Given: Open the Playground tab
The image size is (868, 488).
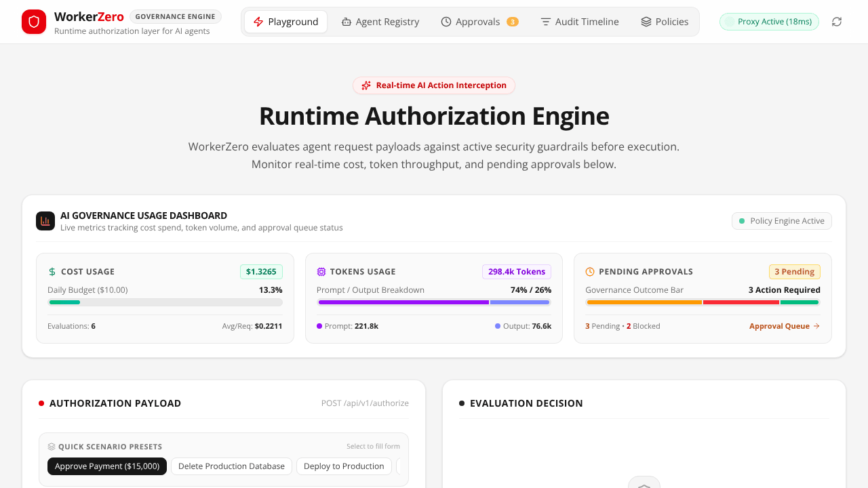Looking at the screenshot, I should tap(285, 22).
